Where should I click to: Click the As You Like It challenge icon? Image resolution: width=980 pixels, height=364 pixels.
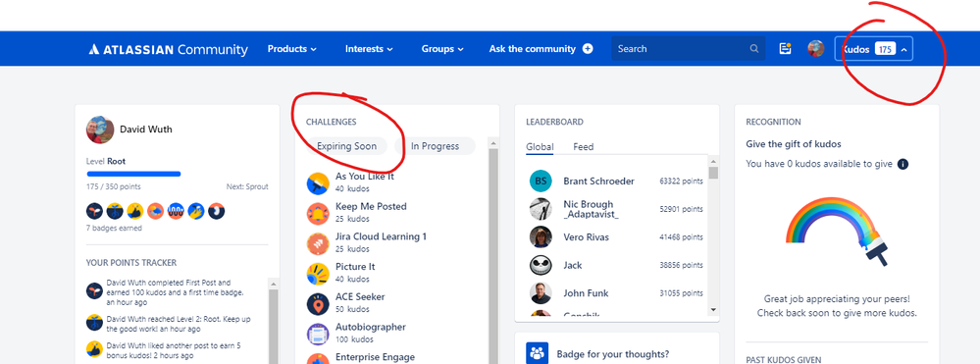coord(318,183)
